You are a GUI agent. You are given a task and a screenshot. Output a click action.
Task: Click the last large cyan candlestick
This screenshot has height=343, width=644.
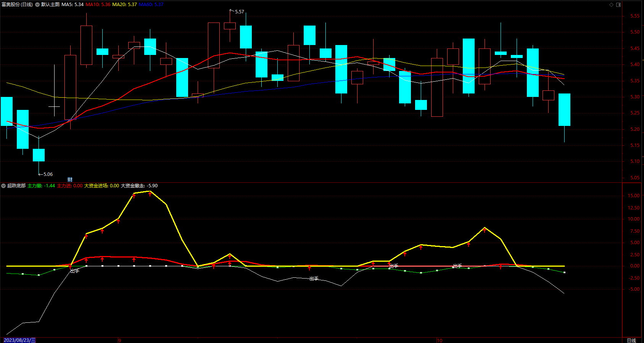point(564,110)
